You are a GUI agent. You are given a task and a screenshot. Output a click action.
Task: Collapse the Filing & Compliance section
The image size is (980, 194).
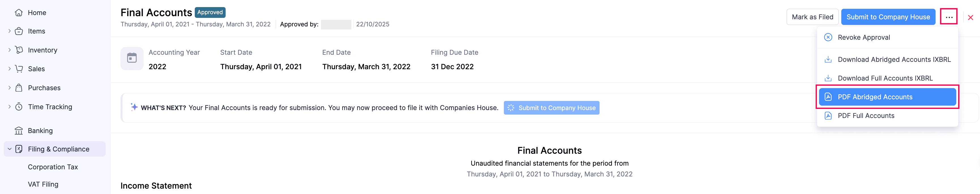[x=10, y=149]
